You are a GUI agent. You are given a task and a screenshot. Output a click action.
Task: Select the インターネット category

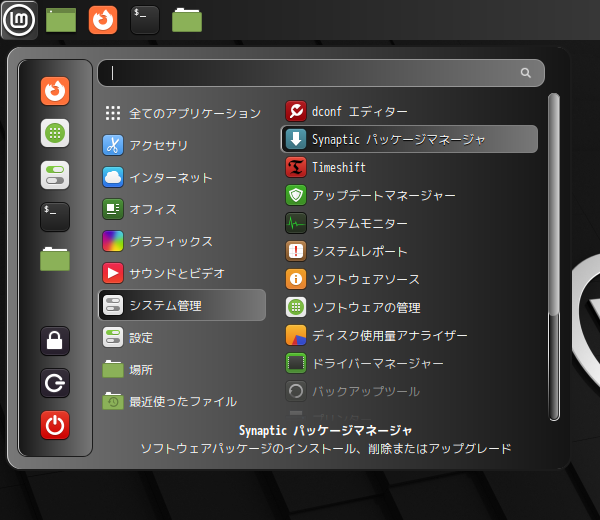182,177
